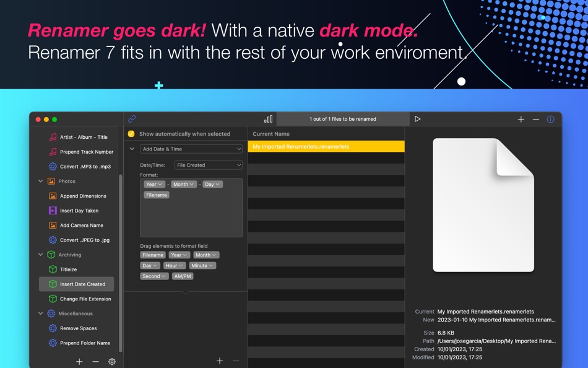Collapse the Miscellaneous group
This screenshot has width=588, height=368.
[40, 313]
